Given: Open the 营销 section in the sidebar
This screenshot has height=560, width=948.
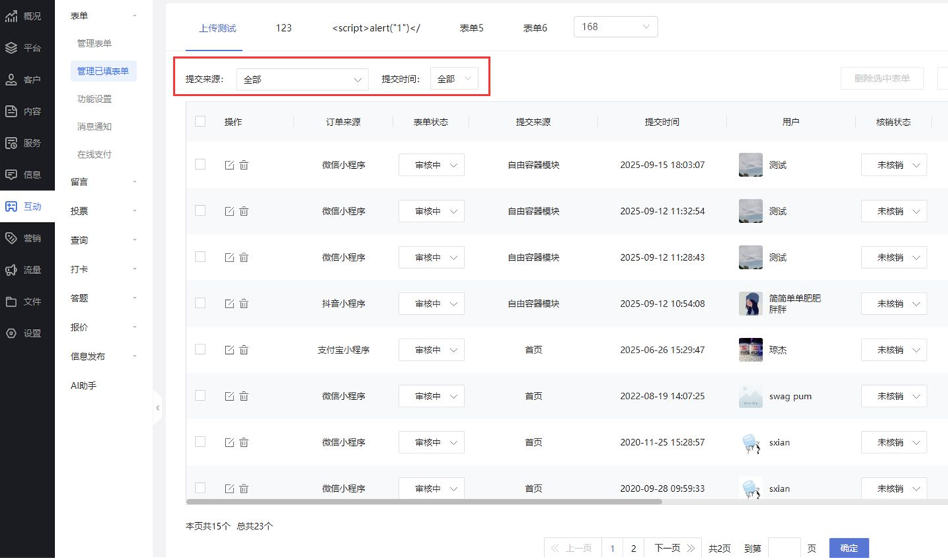Looking at the screenshot, I should click(27, 239).
